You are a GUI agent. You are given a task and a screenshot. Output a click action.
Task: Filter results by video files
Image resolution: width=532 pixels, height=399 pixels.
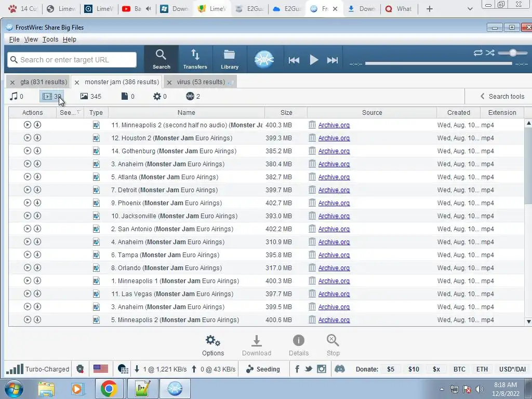coord(51,96)
